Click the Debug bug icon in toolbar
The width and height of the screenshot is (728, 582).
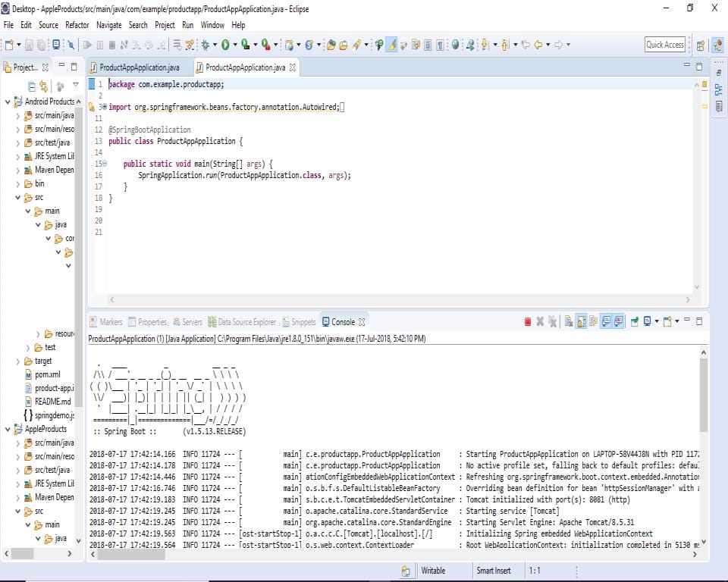[x=205, y=45]
